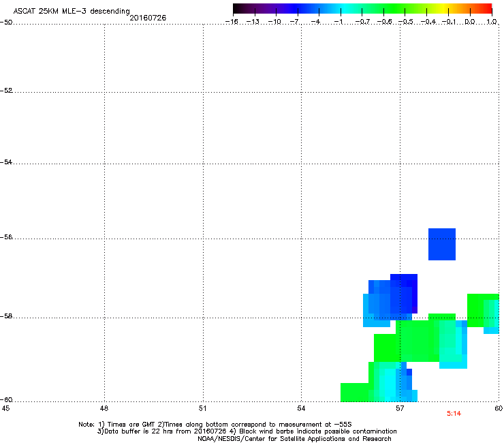Click the color bar label -0.1
504x443 pixels.
[x=449, y=22]
